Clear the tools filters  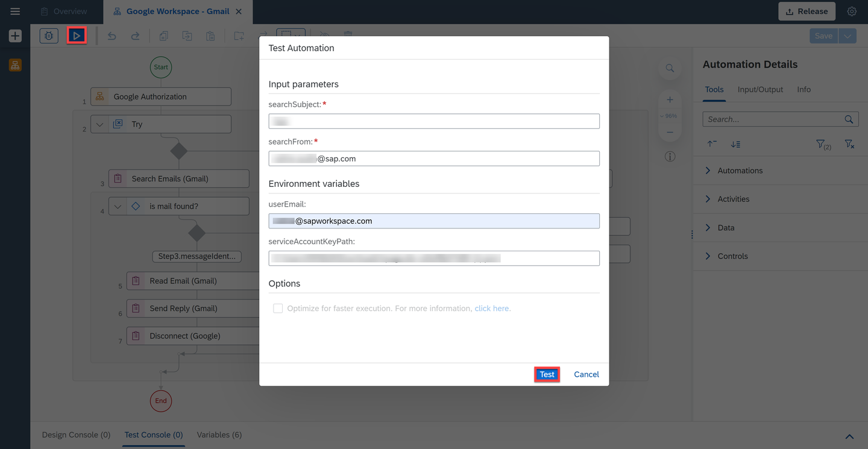coord(849,144)
